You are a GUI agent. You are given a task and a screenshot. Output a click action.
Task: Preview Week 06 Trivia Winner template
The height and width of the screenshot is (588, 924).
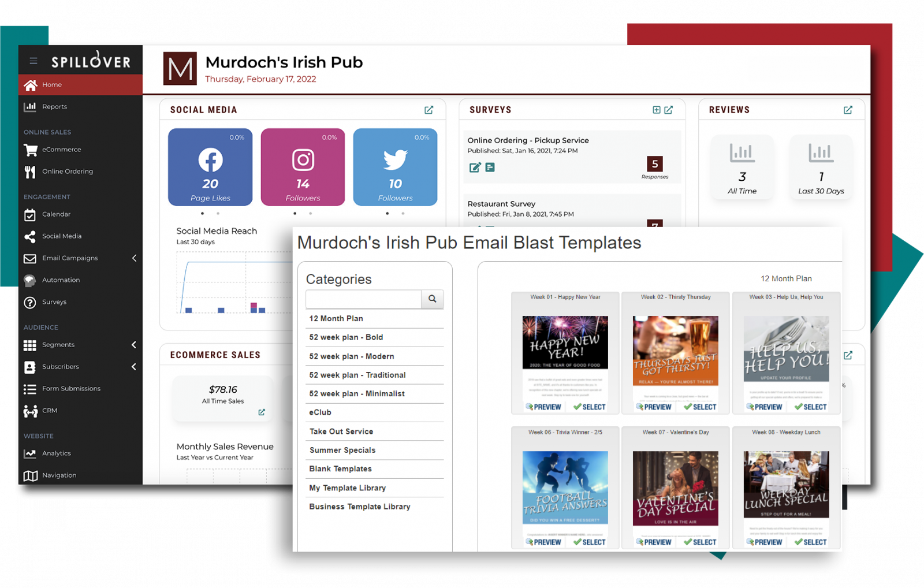[543, 542]
